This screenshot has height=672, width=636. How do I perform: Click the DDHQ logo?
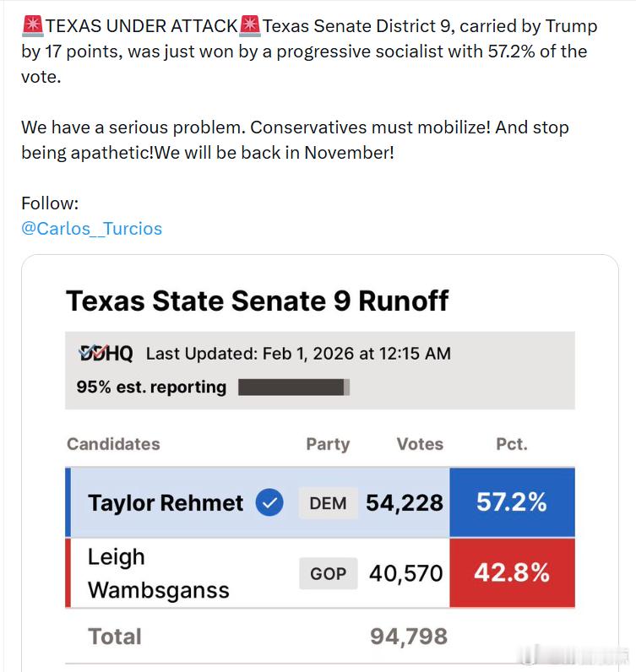(x=106, y=354)
